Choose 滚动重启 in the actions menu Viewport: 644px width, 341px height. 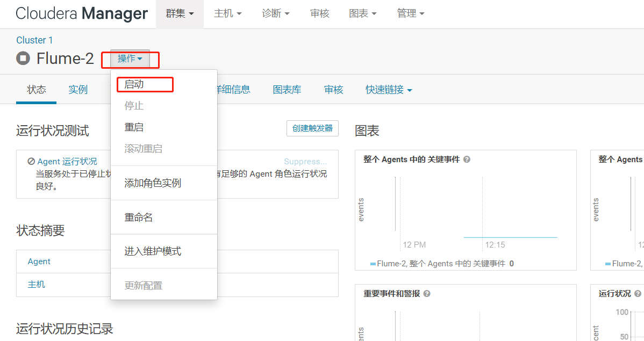click(x=163, y=149)
